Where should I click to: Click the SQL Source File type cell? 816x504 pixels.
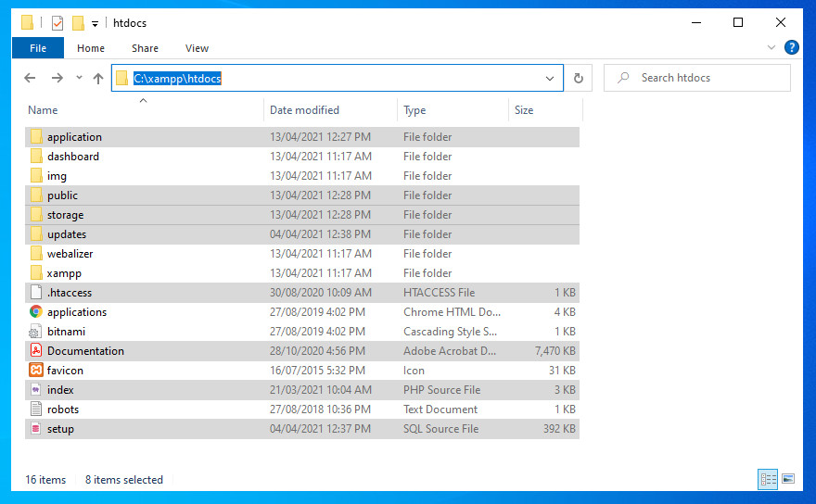[x=440, y=429]
